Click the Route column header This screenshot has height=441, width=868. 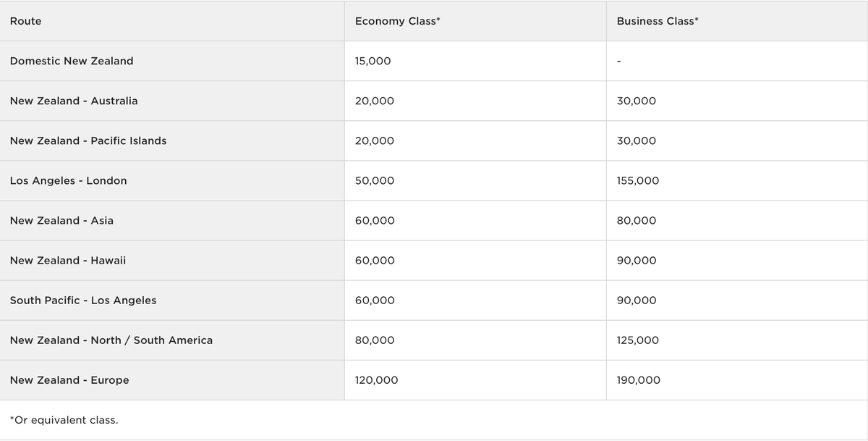tap(25, 21)
